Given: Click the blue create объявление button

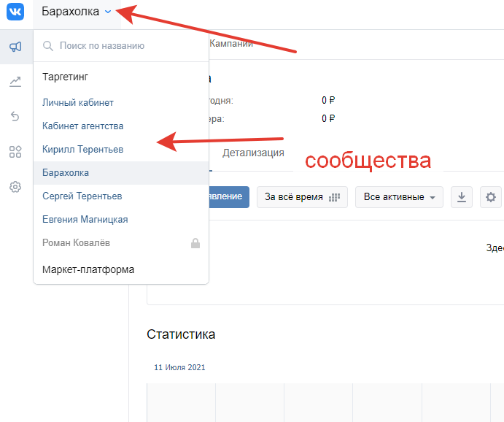Looking at the screenshot, I should pyautogui.click(x=229, y=197).
